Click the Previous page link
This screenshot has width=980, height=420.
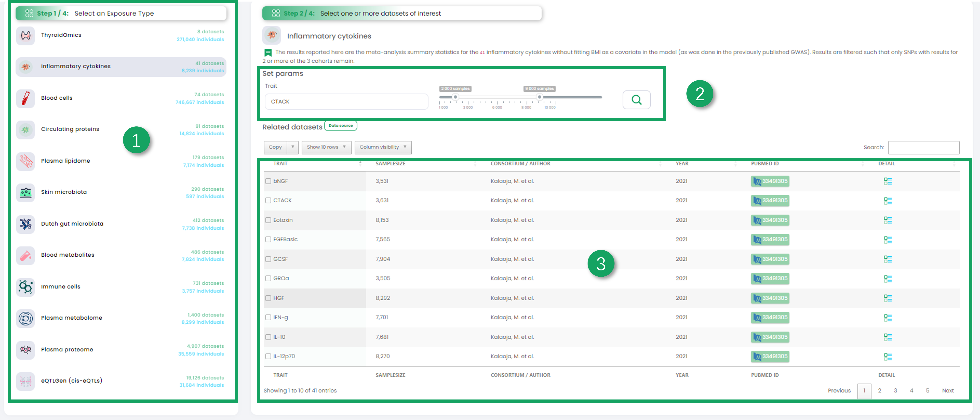(x=839, y=391)
